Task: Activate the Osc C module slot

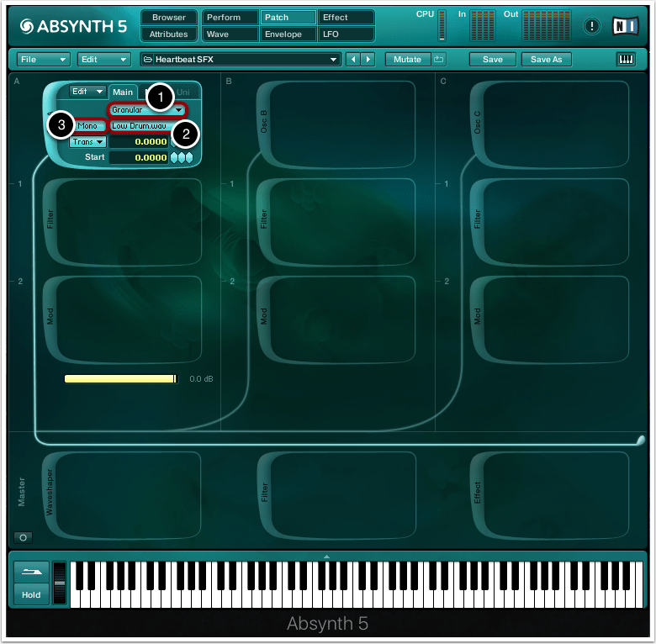Action: click(x=549, y=124)
